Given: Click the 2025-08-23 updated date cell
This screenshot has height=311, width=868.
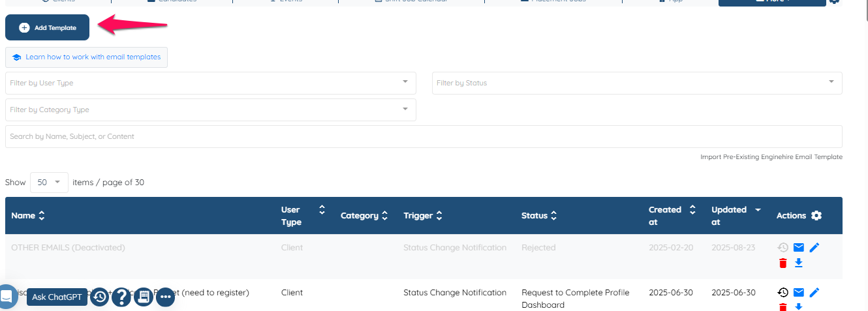Looking at the screenshot, I should click(x=733, y=248).
